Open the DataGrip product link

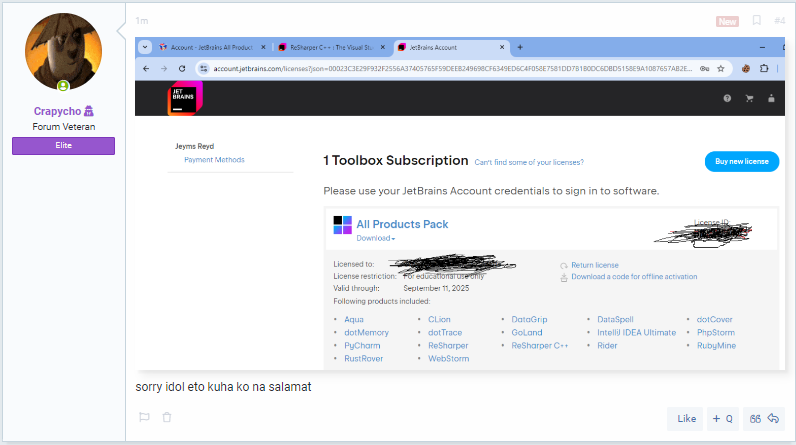[x=529, y=320]
